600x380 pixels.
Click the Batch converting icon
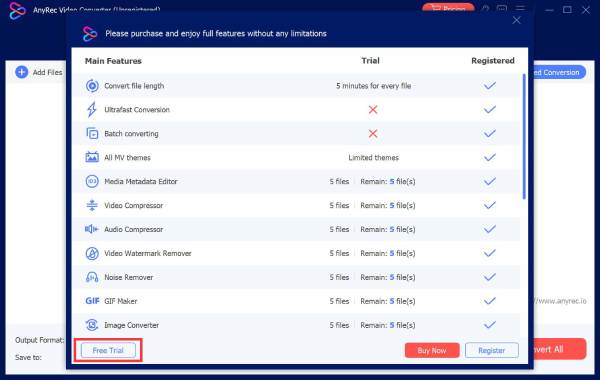click(92, 134)
